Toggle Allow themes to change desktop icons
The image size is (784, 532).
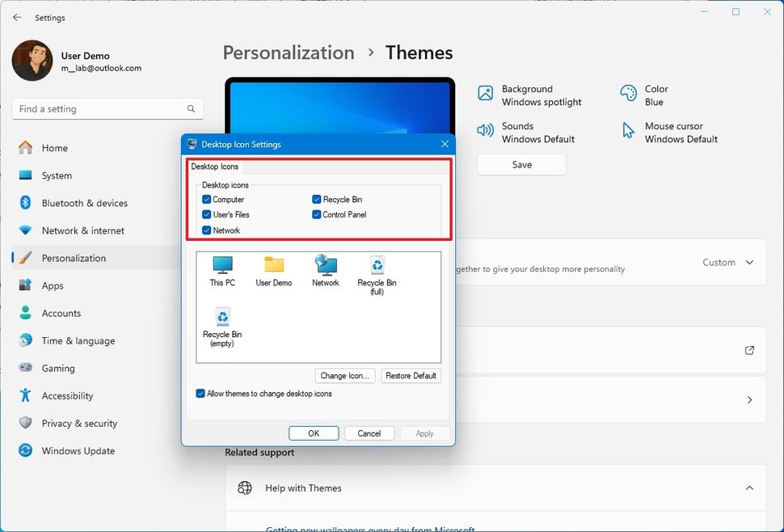[x=200, y=393]
